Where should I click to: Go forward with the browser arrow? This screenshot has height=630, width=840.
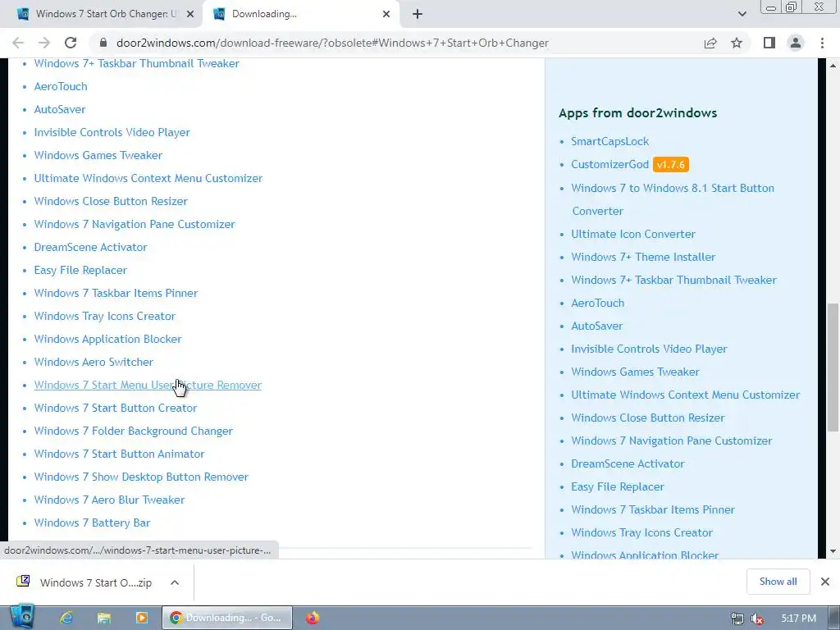click(x=44, y=43)
